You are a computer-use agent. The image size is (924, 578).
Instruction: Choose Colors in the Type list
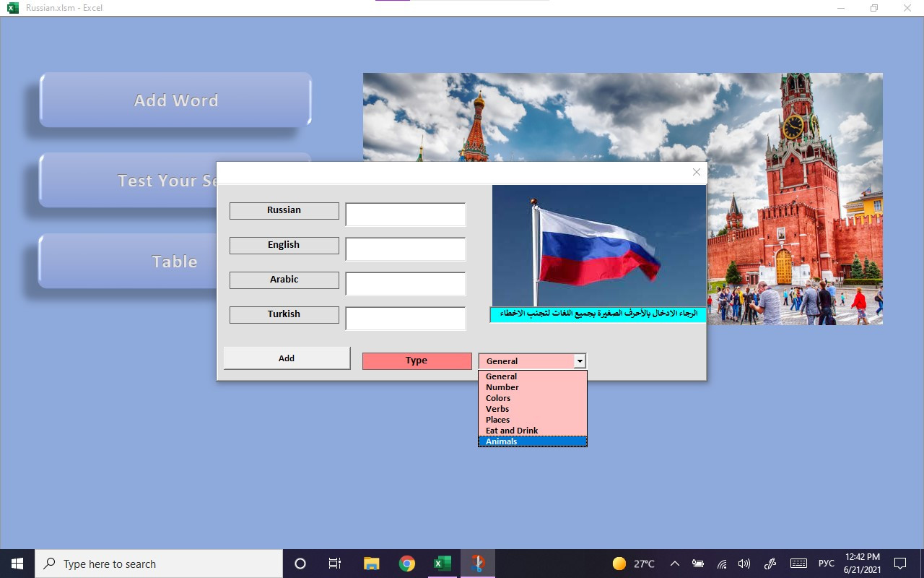[533, 398]
